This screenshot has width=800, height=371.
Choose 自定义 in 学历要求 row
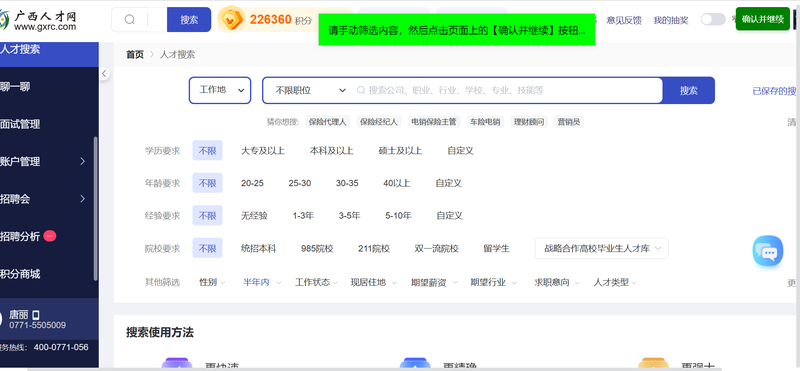[x=460, y=151]
